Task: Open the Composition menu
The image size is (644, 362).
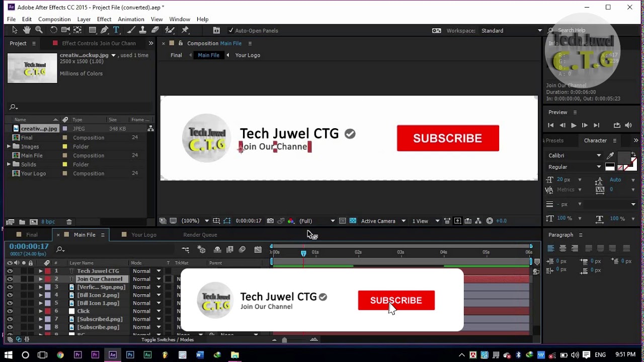Action: coord(54,19)
